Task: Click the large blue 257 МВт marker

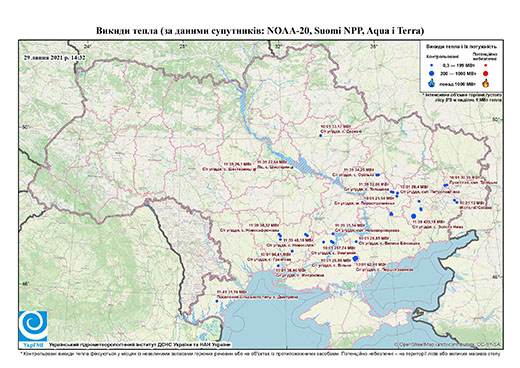Action: click(355, 258)
